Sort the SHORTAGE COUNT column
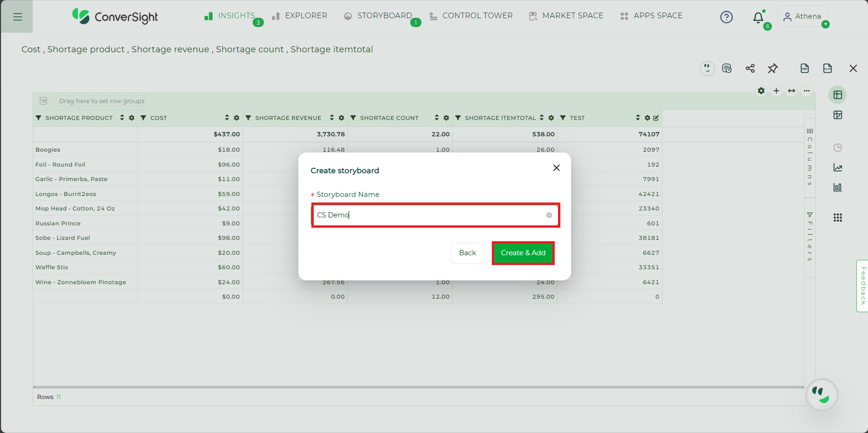This screenshot has width=868, height=433. click(x=437, y=118)
